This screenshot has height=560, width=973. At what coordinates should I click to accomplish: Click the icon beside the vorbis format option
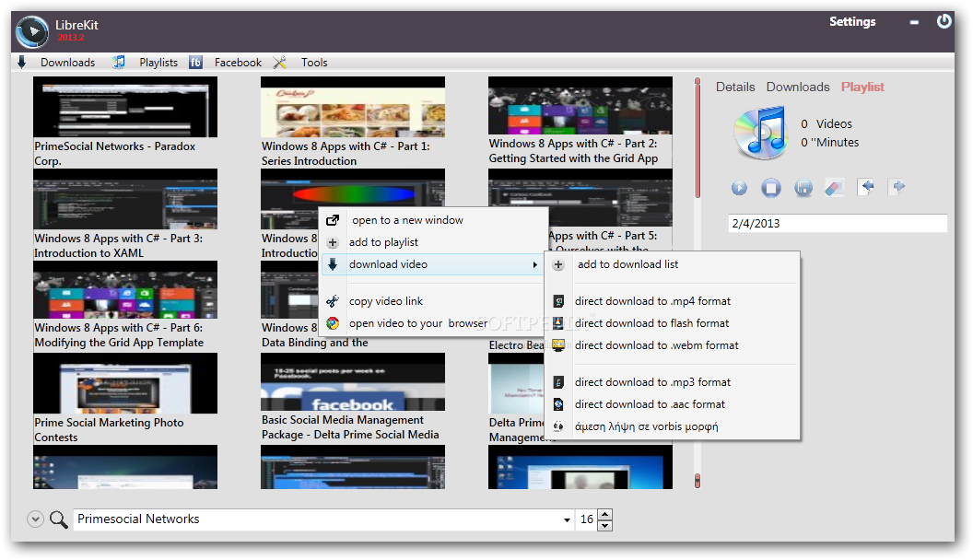pos(558,426)
